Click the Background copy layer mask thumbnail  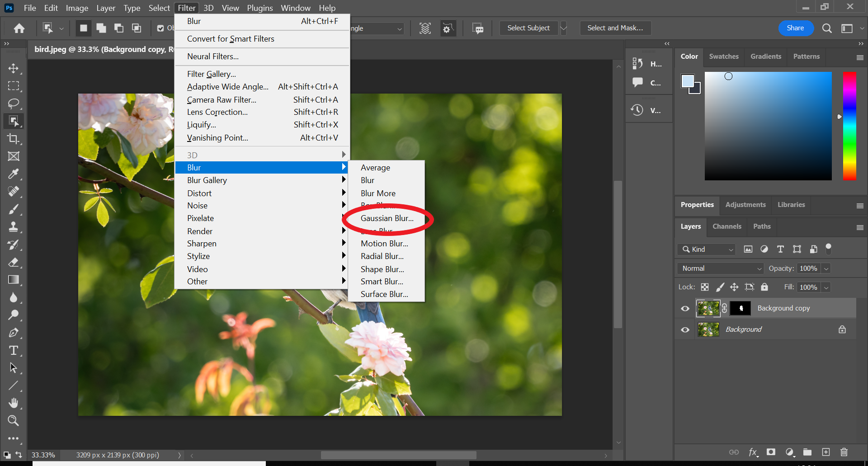[741, 308]
